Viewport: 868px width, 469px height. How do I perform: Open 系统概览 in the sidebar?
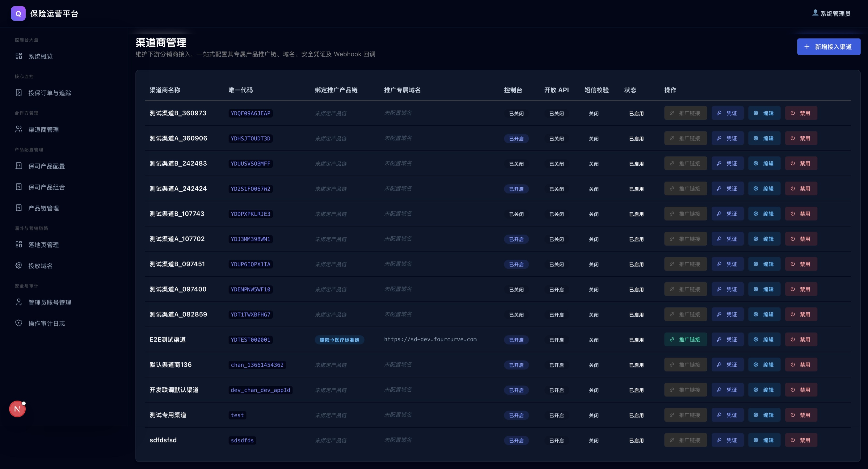[x=40, y=56]
